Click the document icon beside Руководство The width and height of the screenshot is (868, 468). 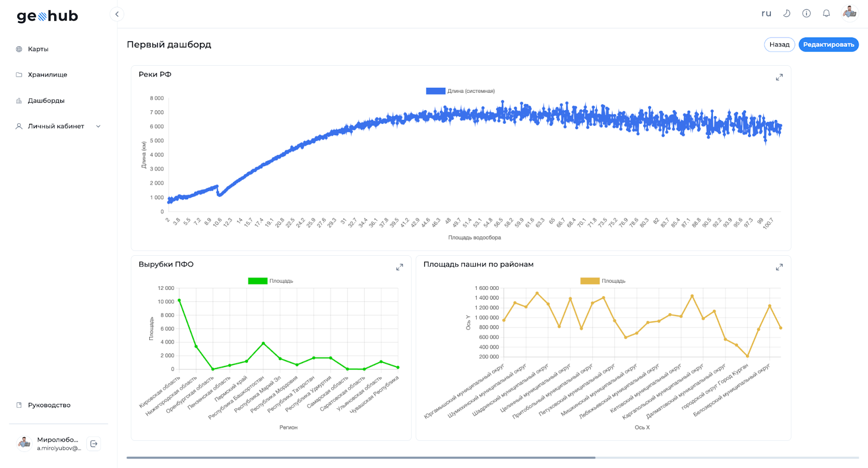pyautogui.click(x=19, y=405)
